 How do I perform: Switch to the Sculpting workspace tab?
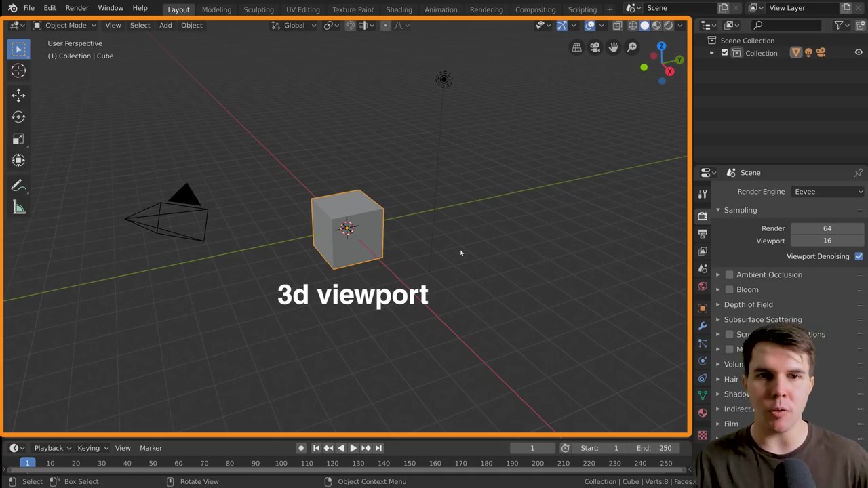[x=258, y=9]
